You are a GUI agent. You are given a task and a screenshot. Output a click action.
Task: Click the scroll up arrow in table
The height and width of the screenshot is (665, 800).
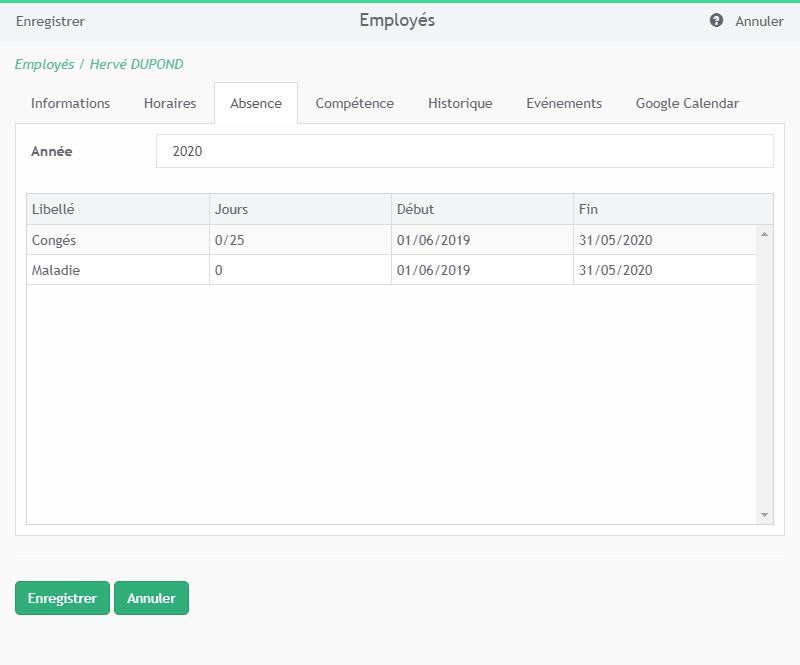tap(765, 234)
